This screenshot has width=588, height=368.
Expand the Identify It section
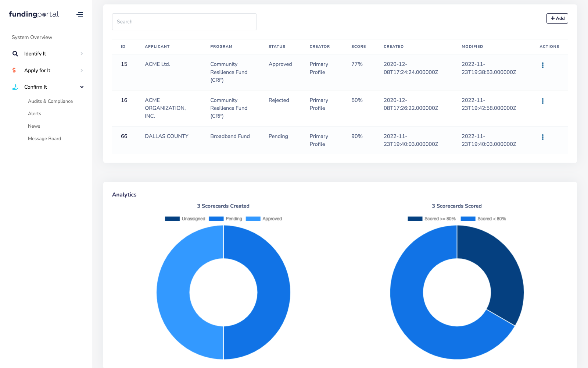pos(82,53)
